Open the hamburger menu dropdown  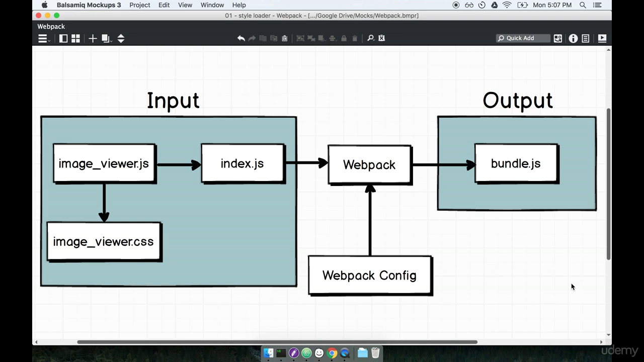coord(43,38)
